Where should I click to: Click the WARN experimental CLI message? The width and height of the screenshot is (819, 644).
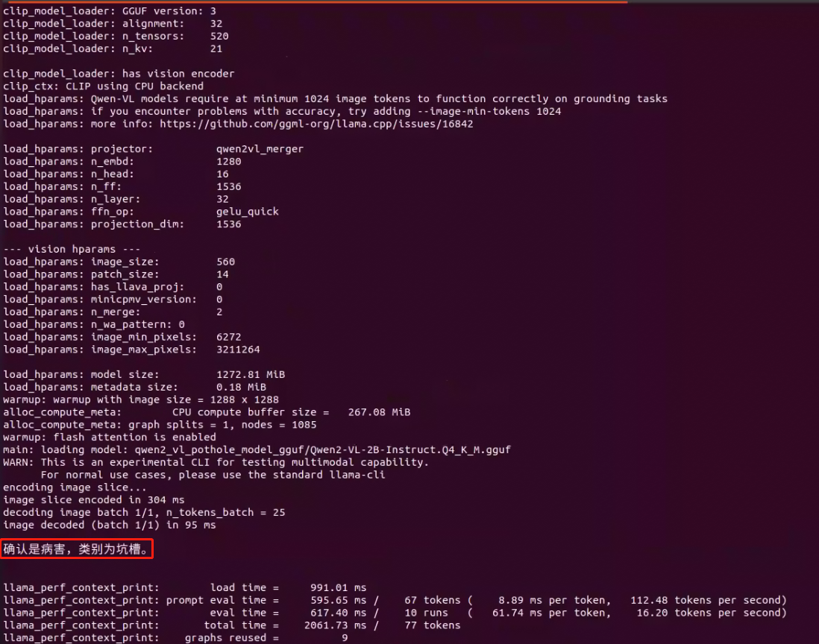click(216, 462)
